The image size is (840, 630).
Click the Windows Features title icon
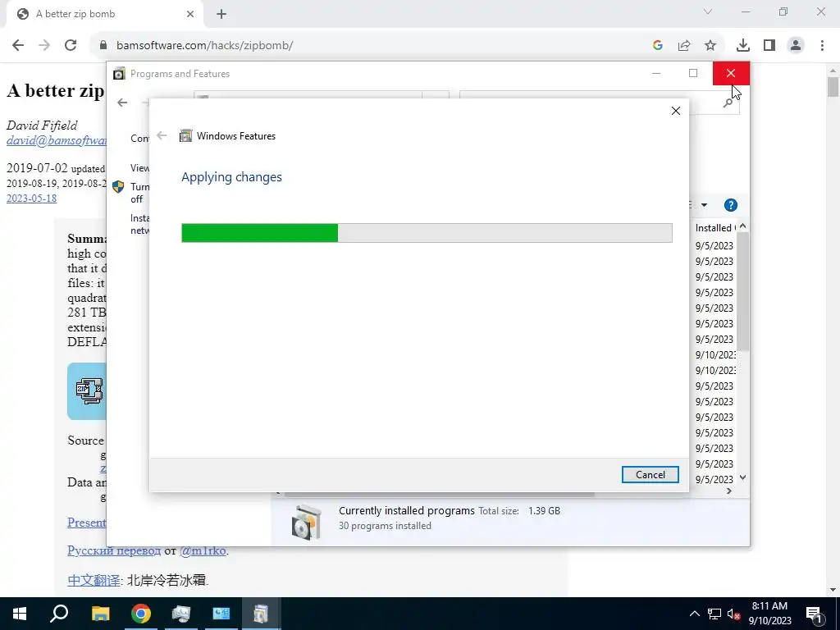185,135
